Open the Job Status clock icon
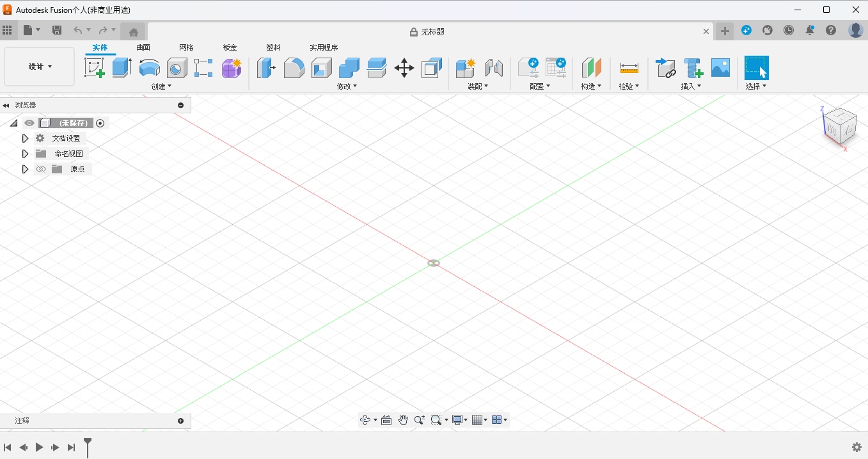 tap(789, 30)
